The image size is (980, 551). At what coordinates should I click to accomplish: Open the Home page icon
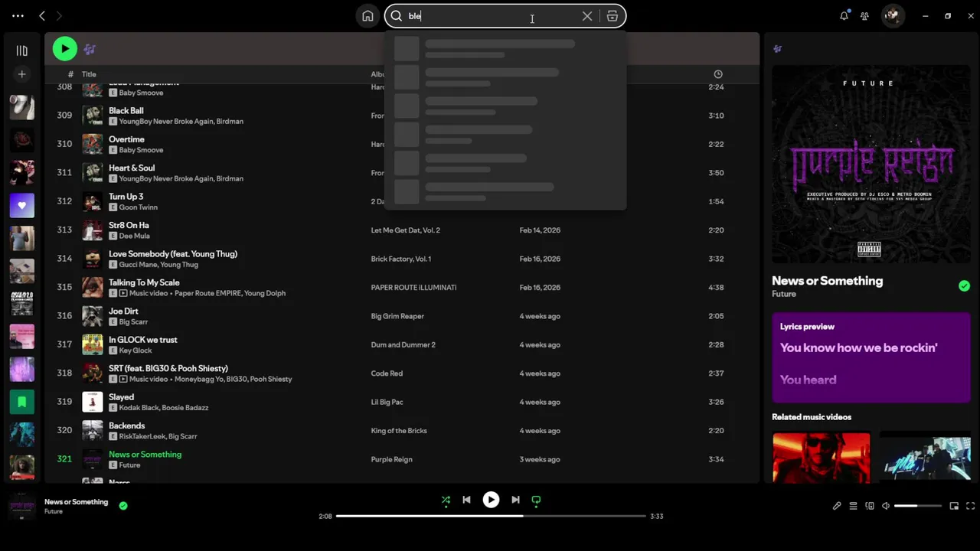point(367,16)
